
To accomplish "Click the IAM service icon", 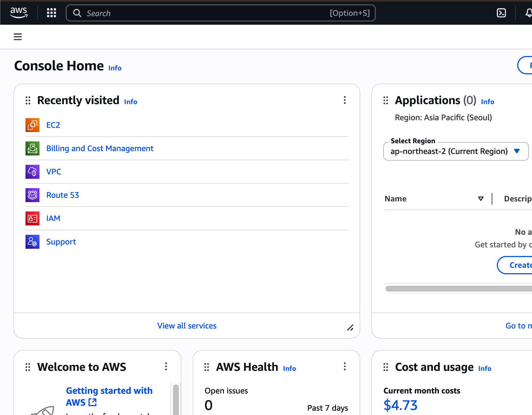I will coord(32,218).
